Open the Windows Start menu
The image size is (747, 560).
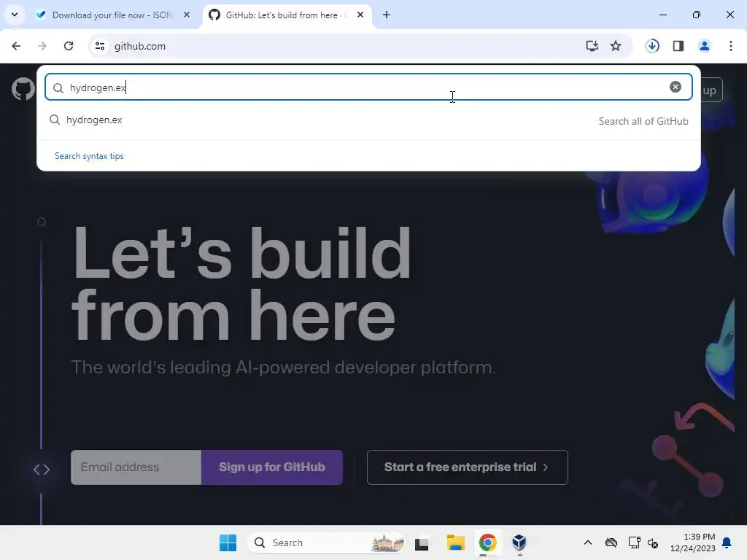point(228,542)
